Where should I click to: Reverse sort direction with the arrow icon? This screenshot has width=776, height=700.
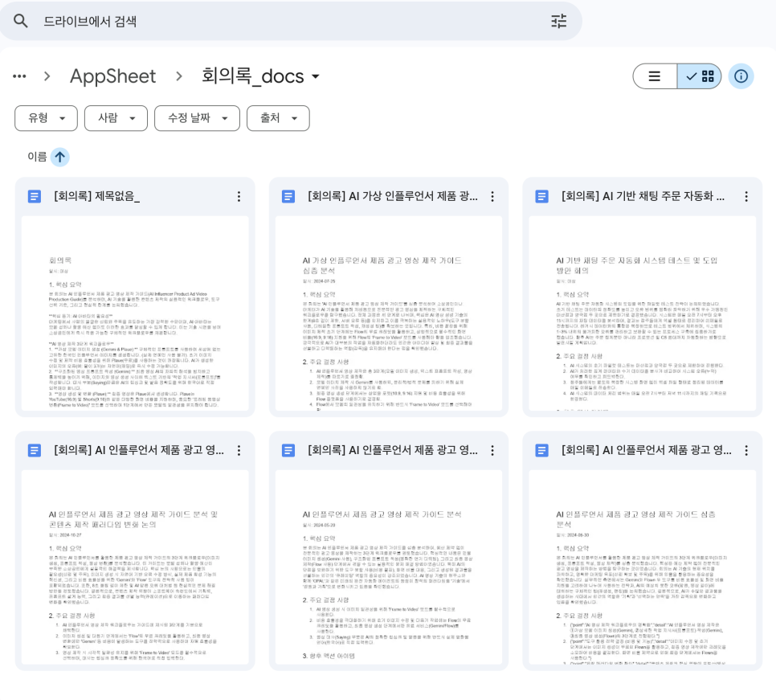click(x=60, y=157)
